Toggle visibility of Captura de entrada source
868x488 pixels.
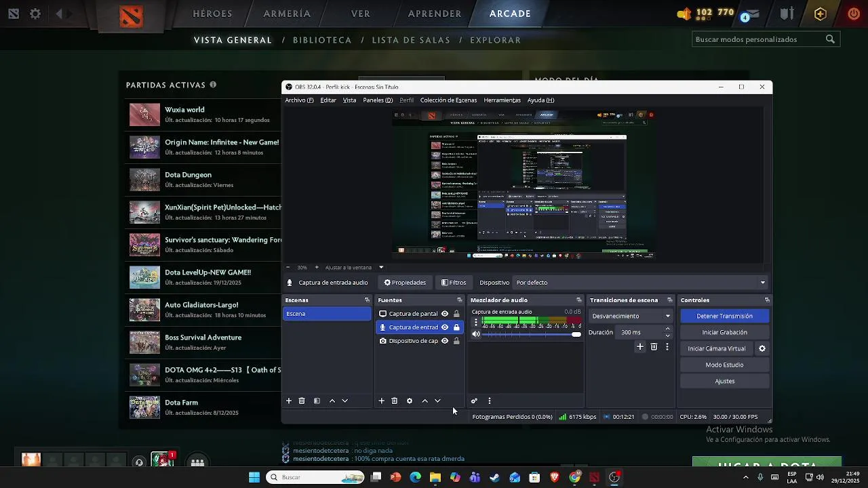pos(445,327)
